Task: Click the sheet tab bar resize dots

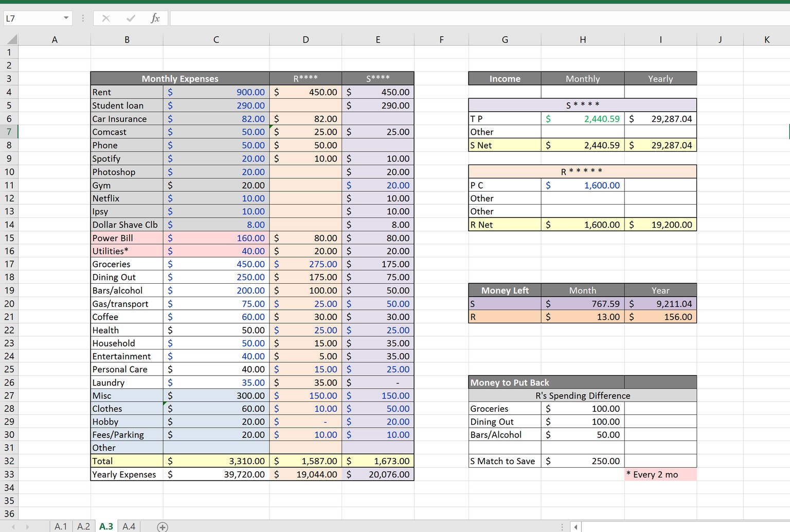Action: point(562,527)
